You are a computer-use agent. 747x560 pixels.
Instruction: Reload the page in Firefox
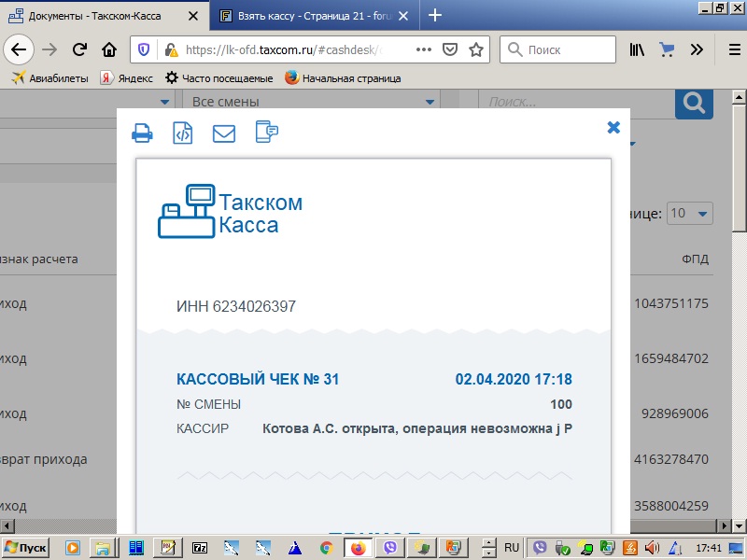coord(80,49)
